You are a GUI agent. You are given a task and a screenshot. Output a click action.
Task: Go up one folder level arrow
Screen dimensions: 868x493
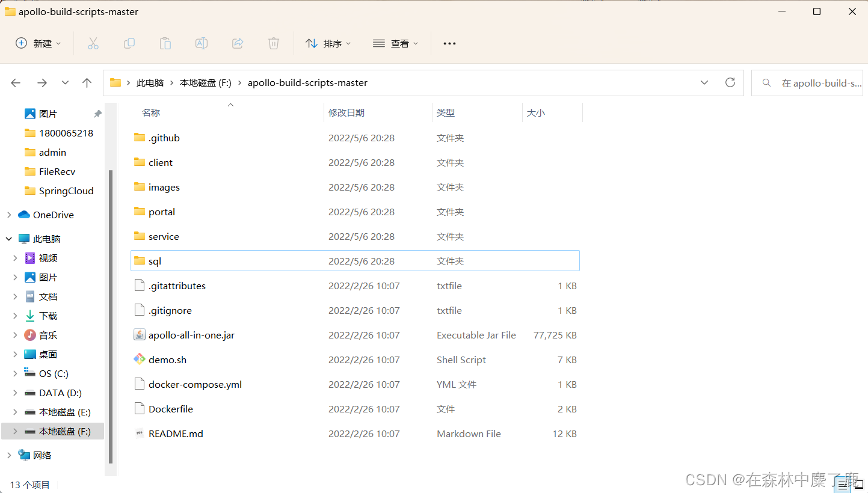click(x=87, y=83)
